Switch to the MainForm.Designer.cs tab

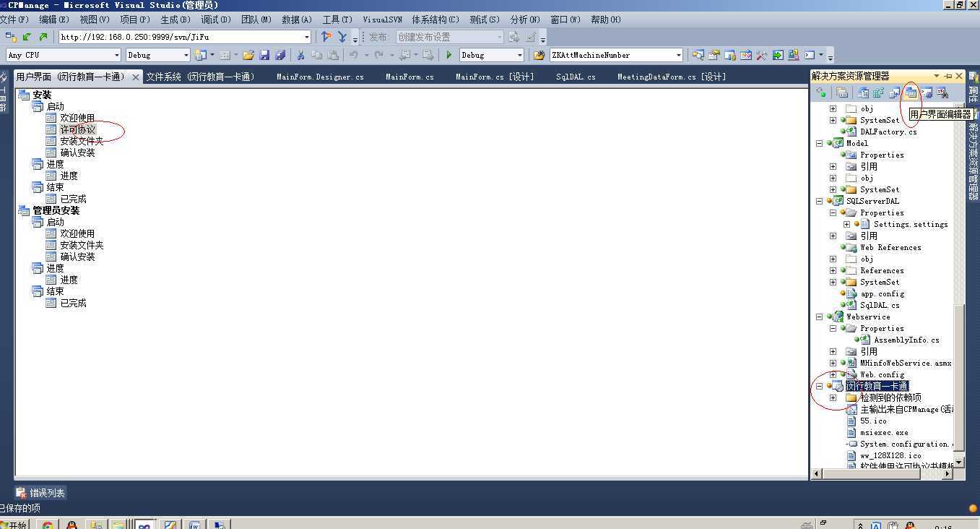320,77
